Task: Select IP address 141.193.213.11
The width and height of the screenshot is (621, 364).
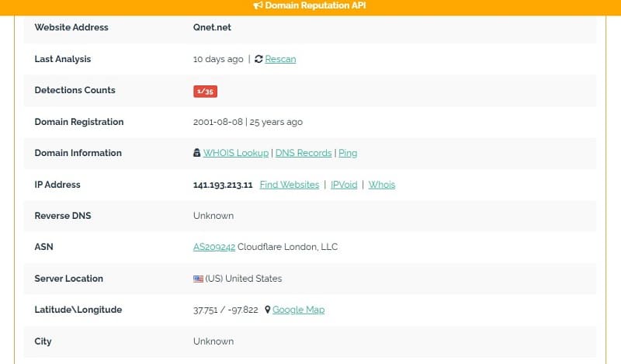Action: point(223,185)
